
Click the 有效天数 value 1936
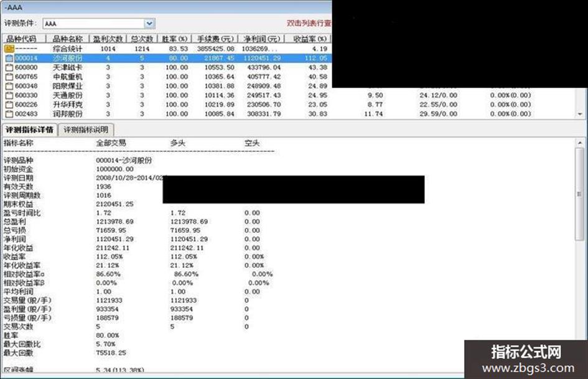(103, 187)
